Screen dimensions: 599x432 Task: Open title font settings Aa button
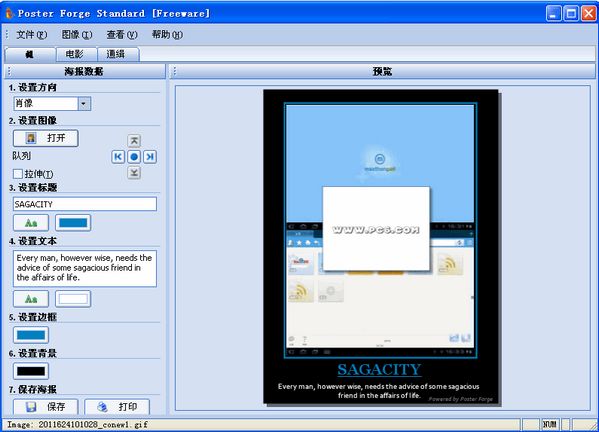pos(31,223)
